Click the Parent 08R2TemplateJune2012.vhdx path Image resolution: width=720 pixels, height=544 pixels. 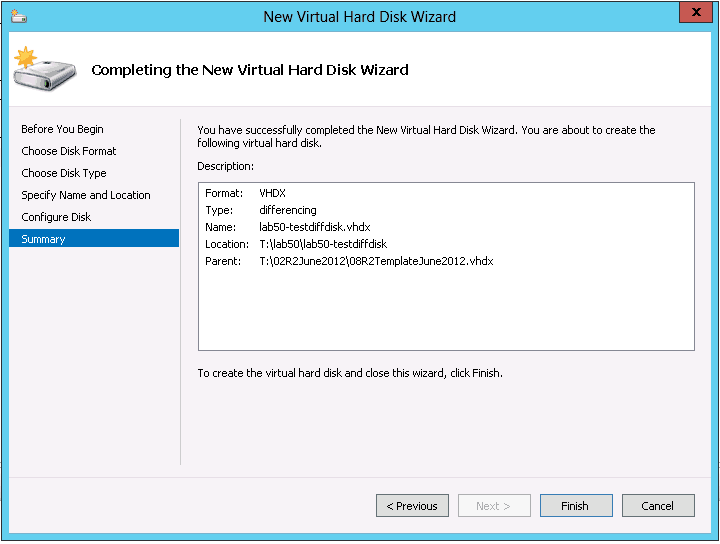(376, 261)
